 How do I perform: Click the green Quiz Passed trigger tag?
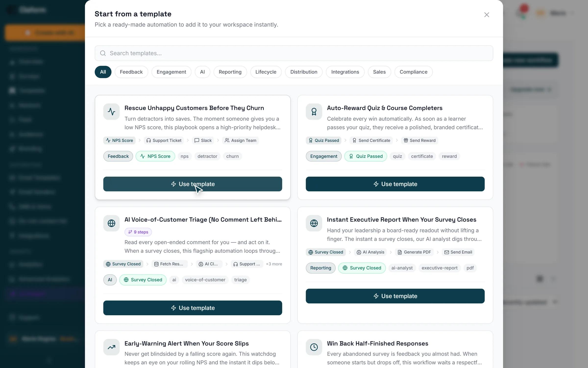[x=366, y=156]
